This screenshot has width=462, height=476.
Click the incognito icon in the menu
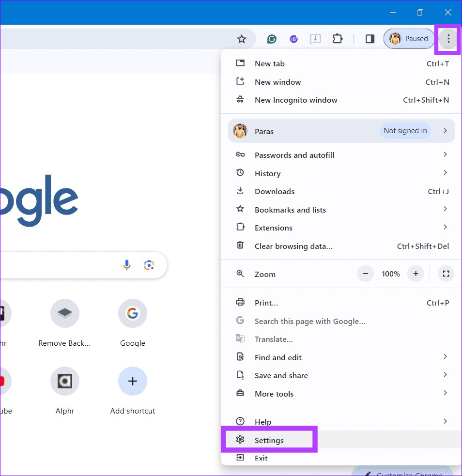[240, 99]
